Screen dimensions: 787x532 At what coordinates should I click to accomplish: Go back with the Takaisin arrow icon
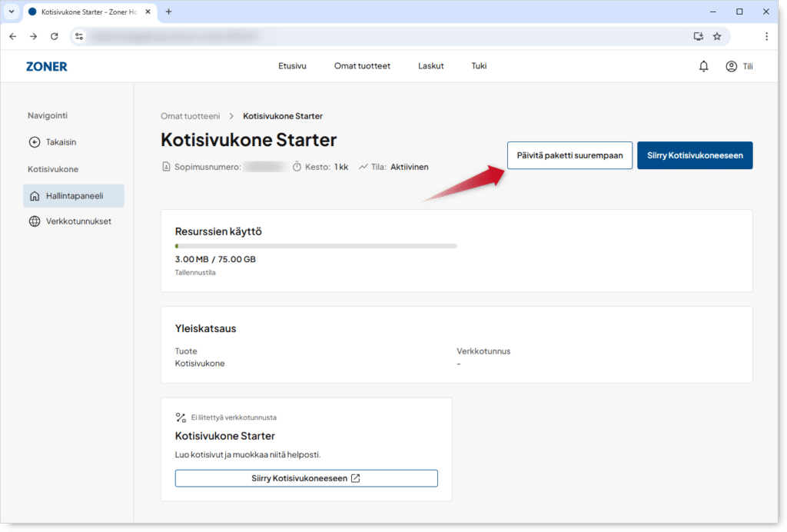tap(34, 142)
